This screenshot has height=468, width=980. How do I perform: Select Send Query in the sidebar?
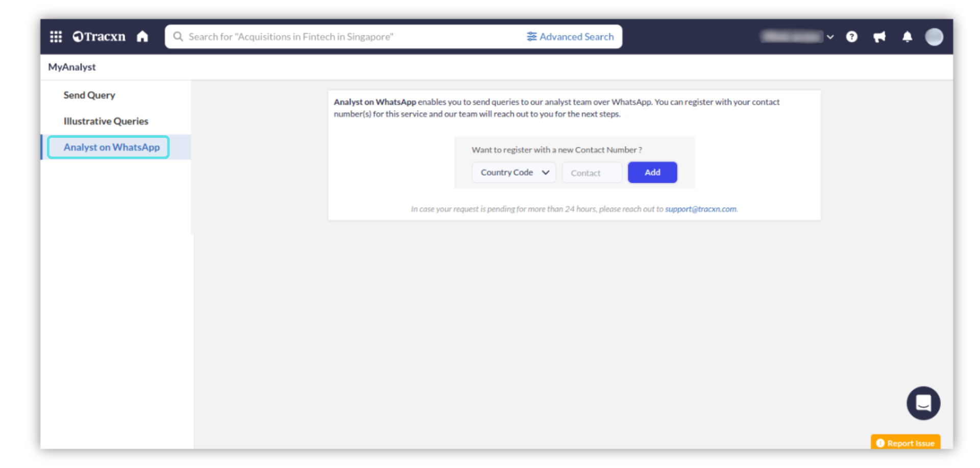89,95
